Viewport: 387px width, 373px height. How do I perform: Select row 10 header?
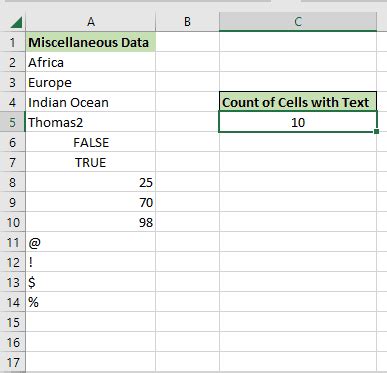(13, 222)
